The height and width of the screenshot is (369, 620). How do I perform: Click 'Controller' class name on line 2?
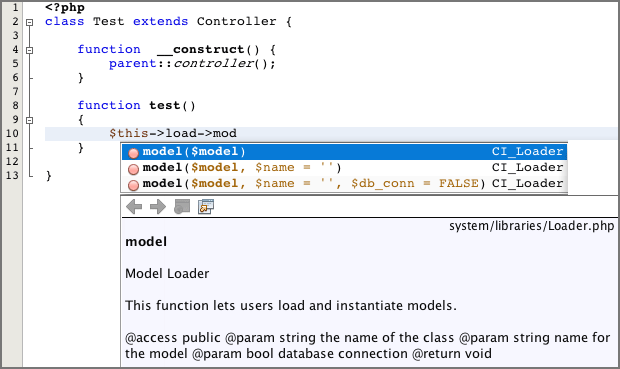click(x=236, y=21)
